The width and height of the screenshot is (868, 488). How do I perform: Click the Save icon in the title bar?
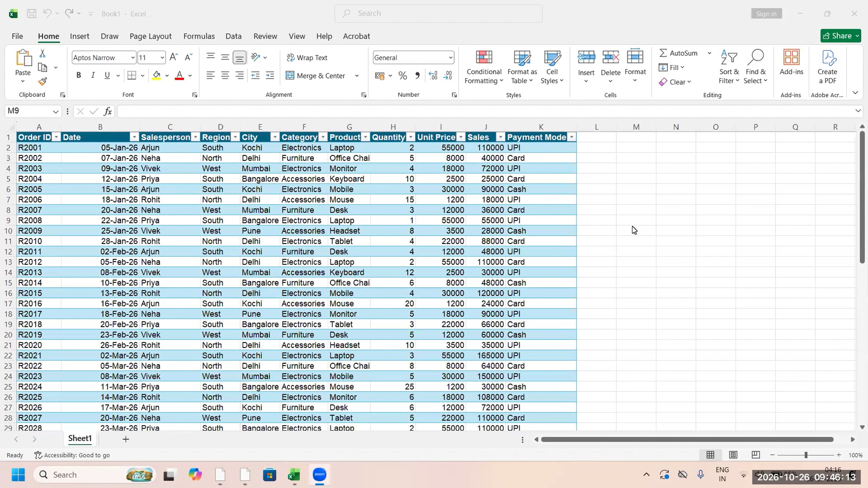pos(31,14)
